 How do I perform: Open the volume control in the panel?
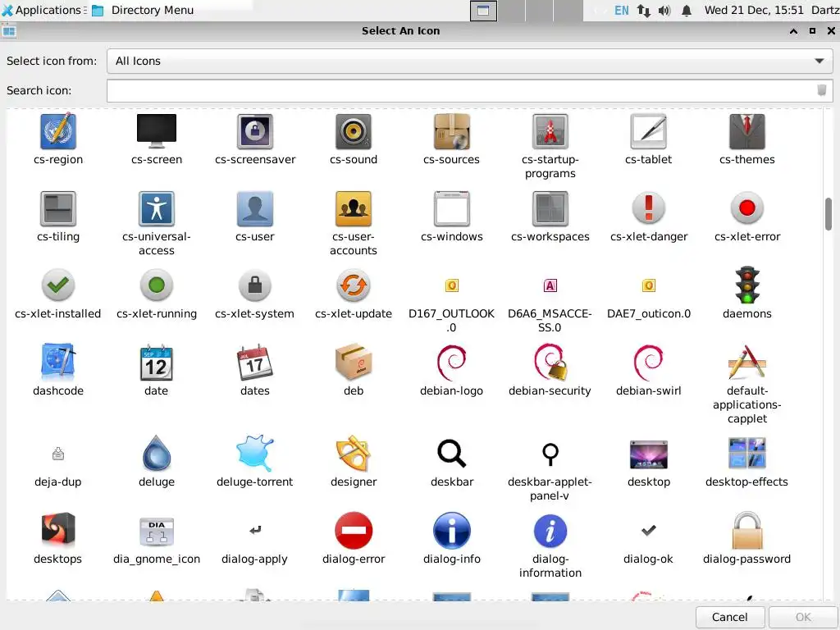tap(664, 11)
